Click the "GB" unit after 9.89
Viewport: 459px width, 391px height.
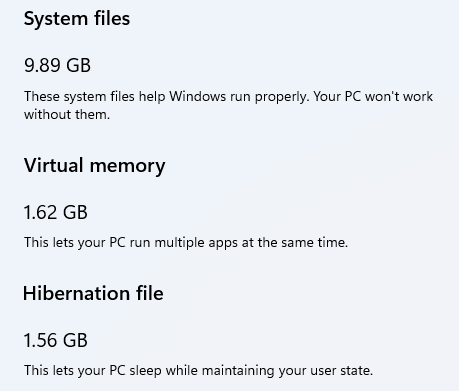pos(78,65)
